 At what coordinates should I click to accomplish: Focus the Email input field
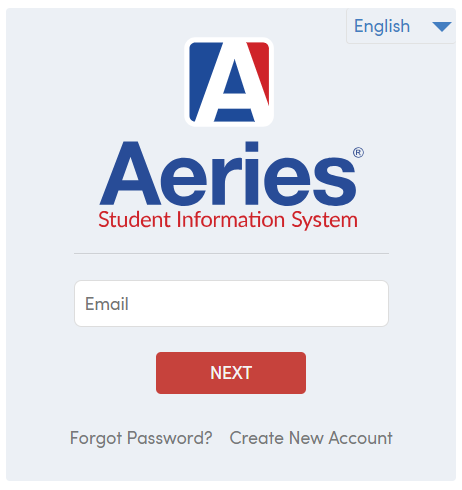pos(231,304)
